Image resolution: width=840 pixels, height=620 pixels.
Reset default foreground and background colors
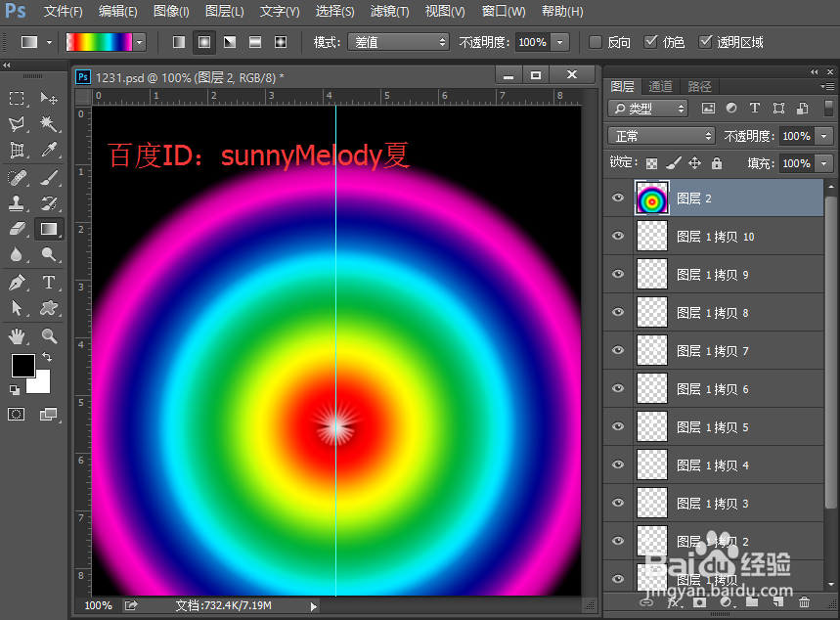click(x=15, y=390)
